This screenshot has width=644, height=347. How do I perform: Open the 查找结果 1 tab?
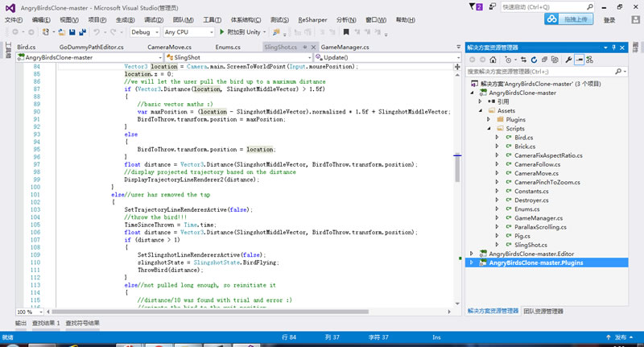pyautogui.click(x=46, y=323)
